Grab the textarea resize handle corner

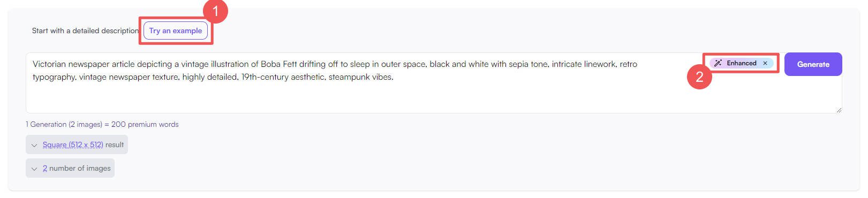tap(839, 110)
